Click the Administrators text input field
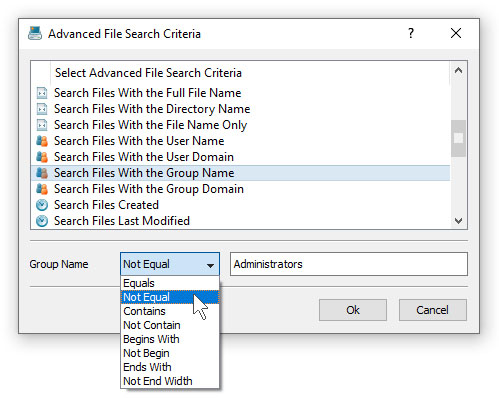Screen dimensions: 499x398 coord(349,264)
